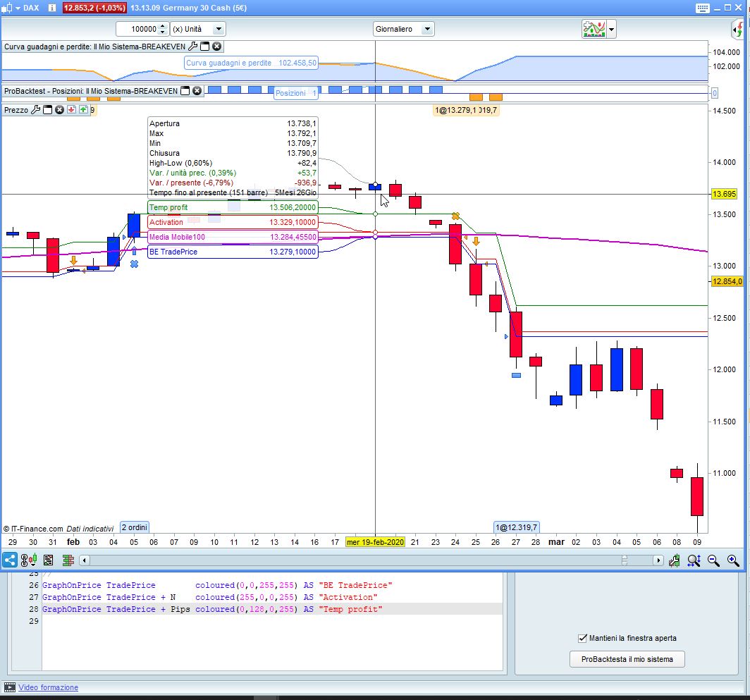The width and height of the screenshot is (750, 700).
Task: Expand the arrow next to indicators icon
Action: (611, 29)
